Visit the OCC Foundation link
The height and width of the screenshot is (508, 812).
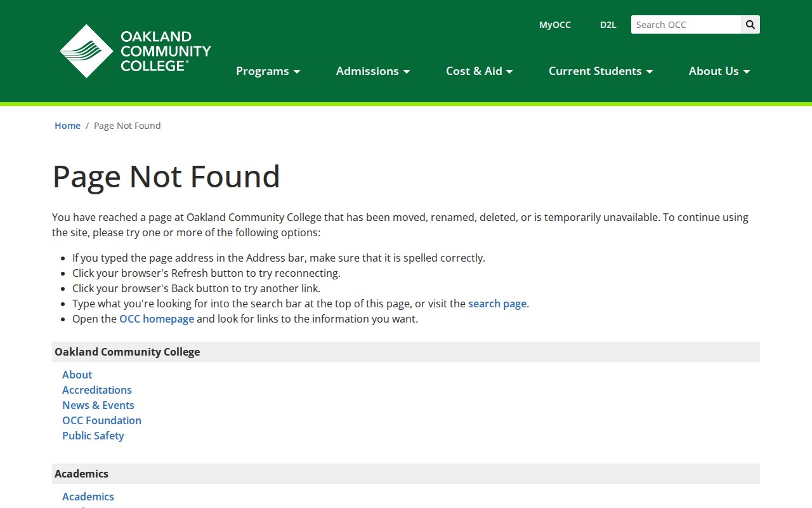[x=101, y=420]
